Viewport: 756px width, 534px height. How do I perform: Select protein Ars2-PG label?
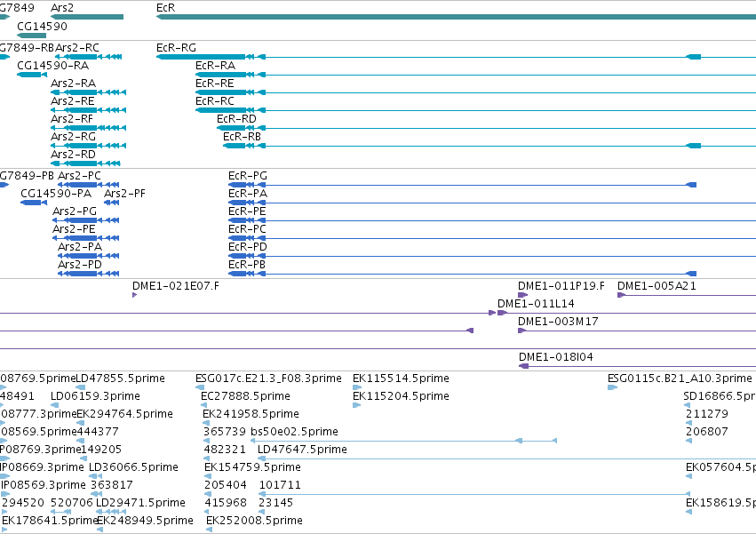(75, 211)
